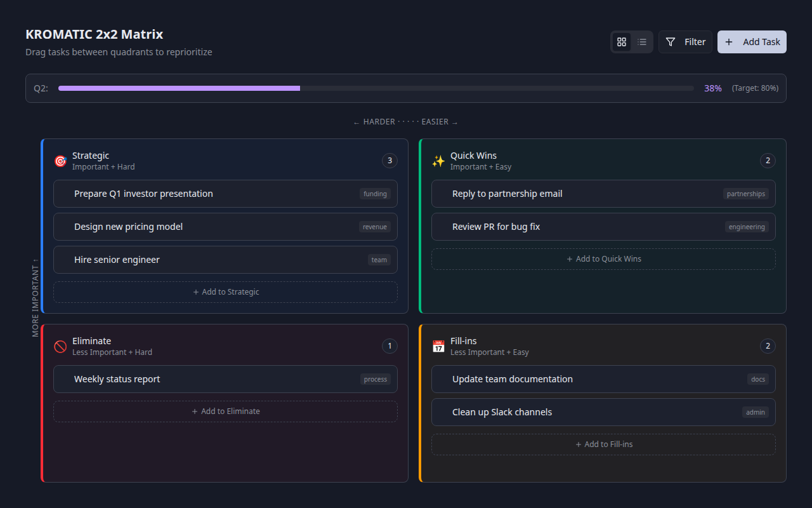Open Clean up Slack channels task
812x508 pixels.
[x=502, y=412]
